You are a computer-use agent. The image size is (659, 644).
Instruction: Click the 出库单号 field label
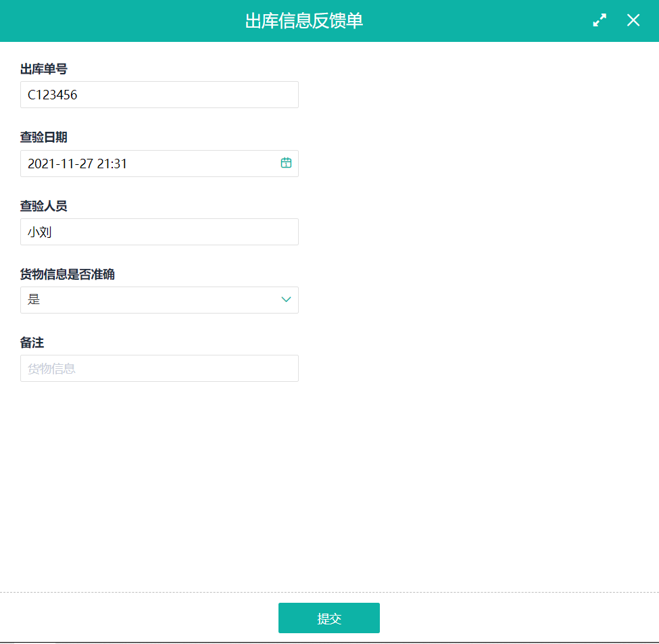point(43,69)
